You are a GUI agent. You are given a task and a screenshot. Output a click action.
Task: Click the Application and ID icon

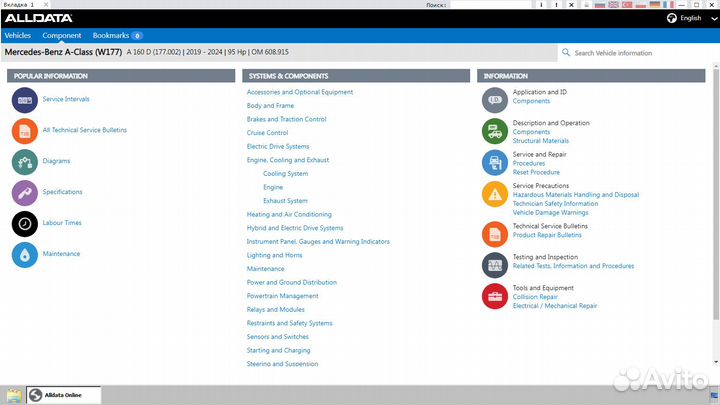tap(495, 100)
